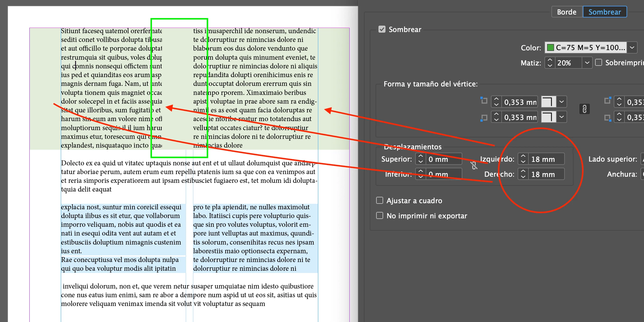Click the top-left corner shape preview
This screenshot has width=644, height=322.
coord(548,102)
